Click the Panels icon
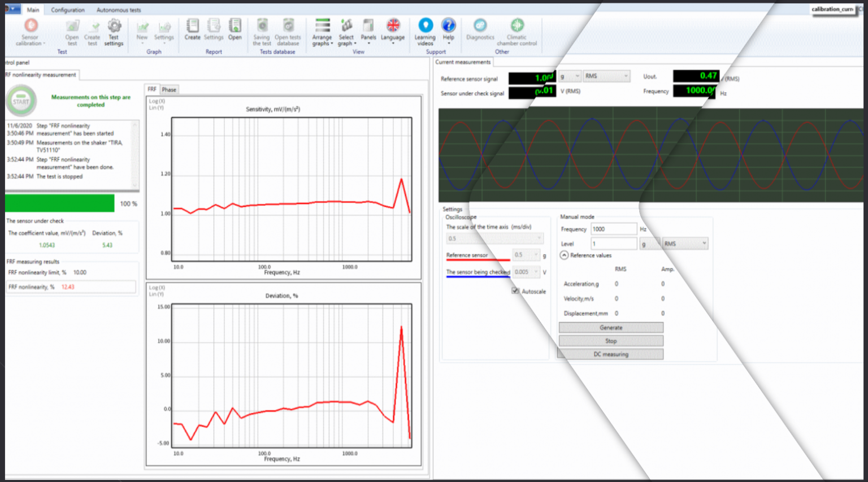 (368, 32)
